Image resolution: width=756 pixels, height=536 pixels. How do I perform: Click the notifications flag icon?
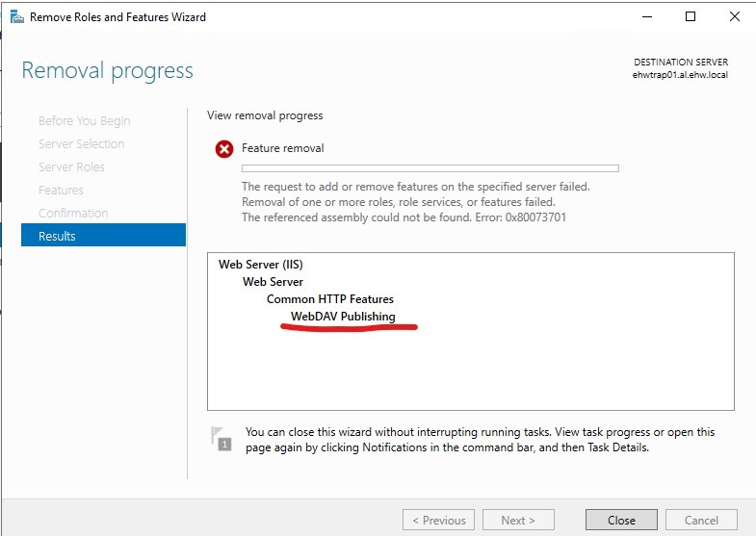pos(222,439)
